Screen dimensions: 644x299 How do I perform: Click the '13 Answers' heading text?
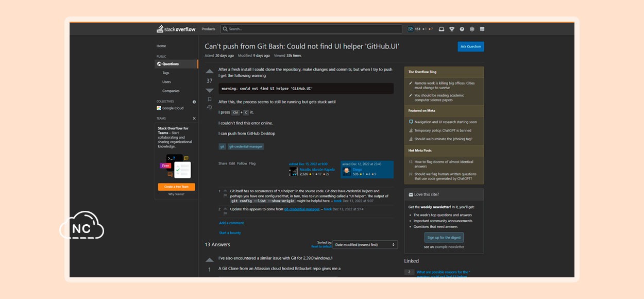217,244
